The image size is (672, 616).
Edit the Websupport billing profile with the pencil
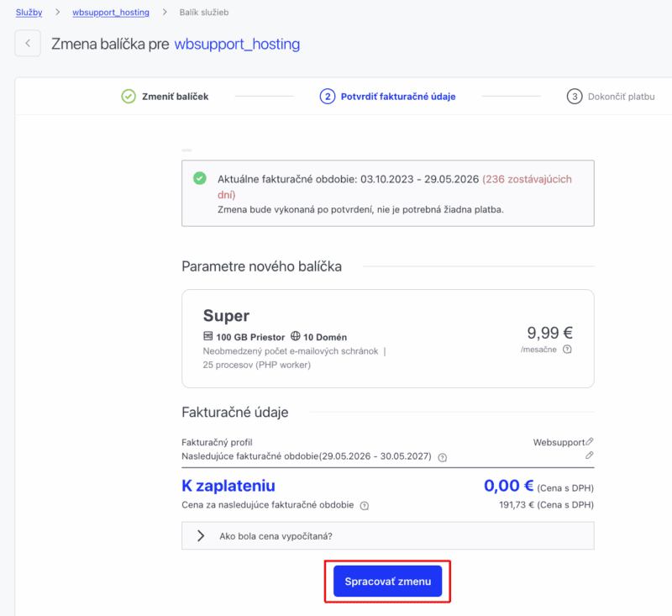click(590, 441)
